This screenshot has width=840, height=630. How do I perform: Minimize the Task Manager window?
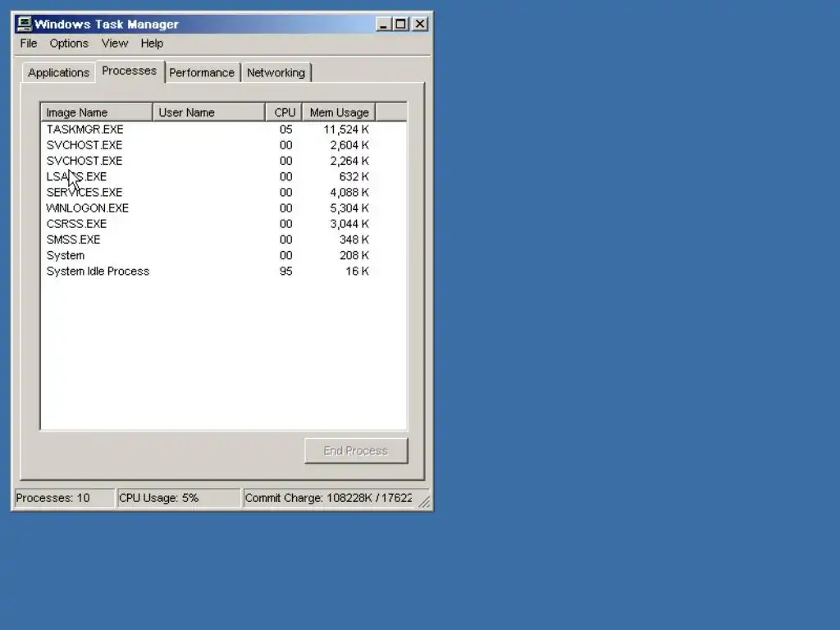pos(384,24)
